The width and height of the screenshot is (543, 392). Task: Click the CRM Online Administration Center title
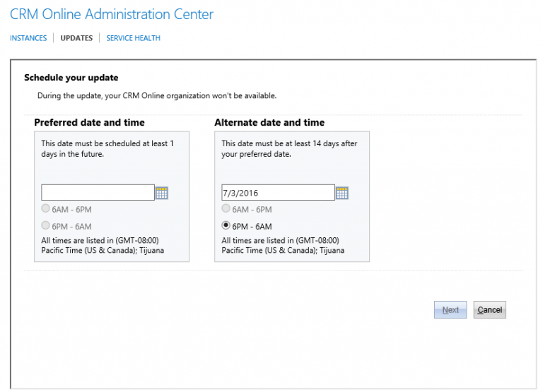(112, 14)
